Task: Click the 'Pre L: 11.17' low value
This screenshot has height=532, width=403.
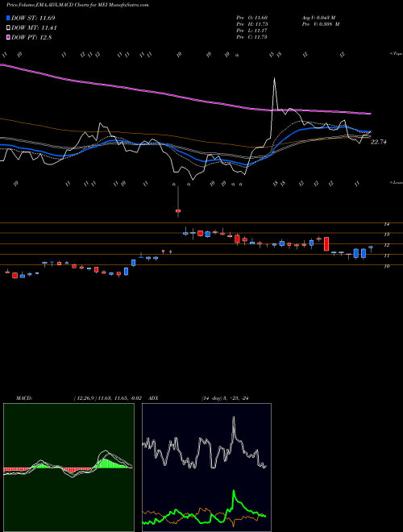Action: coord(252,31)
